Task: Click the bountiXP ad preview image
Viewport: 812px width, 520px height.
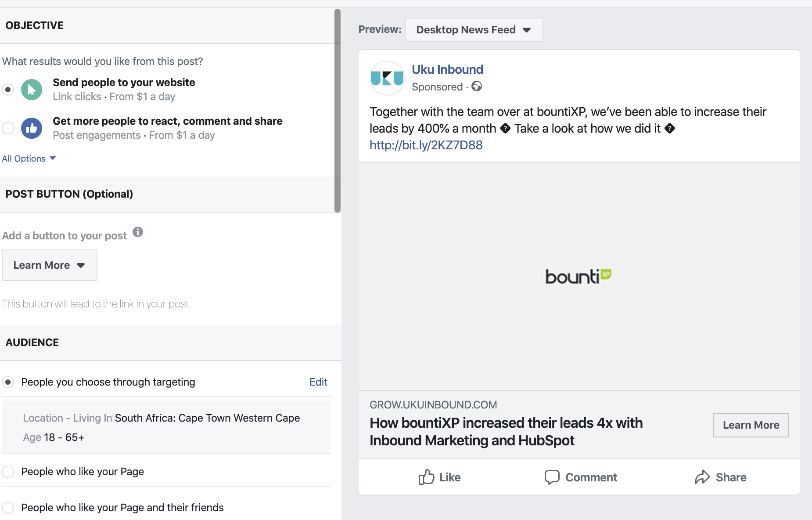Action: pyautogui.click(x=579, y=276)
